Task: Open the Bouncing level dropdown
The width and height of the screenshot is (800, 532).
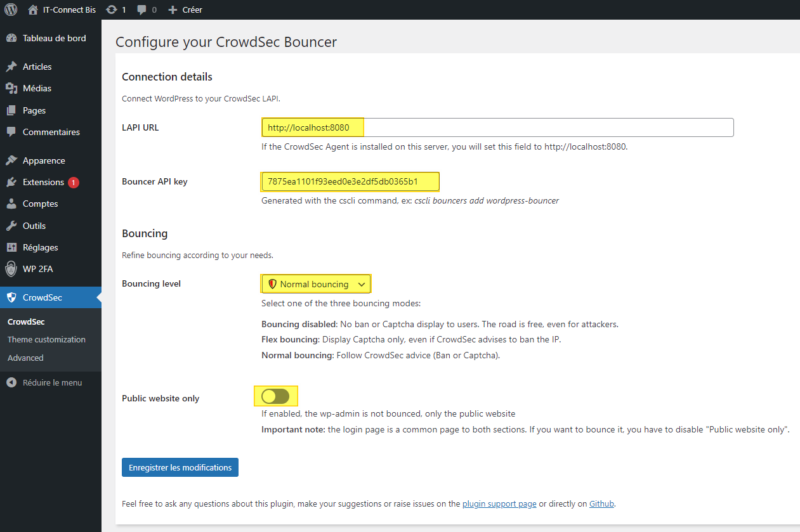Action: coord(316,284)
